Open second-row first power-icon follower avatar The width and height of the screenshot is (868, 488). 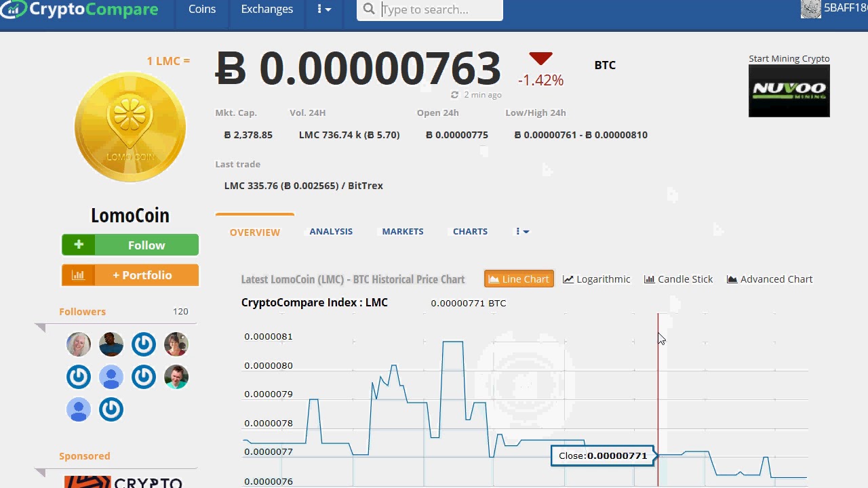79,377
